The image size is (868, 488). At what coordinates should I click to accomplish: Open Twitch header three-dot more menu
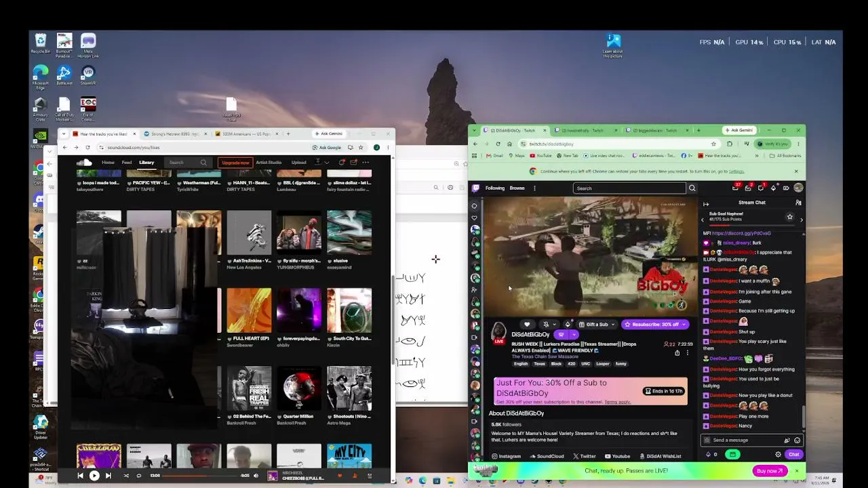534,188
